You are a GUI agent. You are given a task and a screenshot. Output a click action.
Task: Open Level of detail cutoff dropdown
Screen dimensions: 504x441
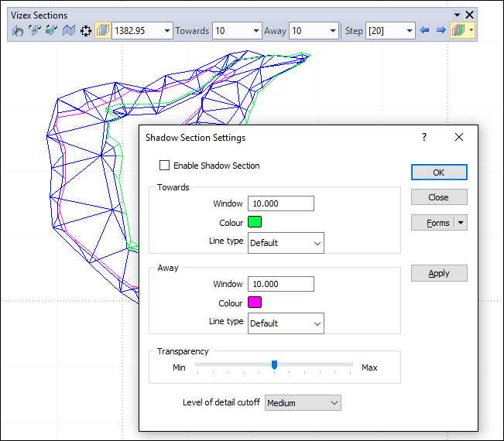coord(303,403)
